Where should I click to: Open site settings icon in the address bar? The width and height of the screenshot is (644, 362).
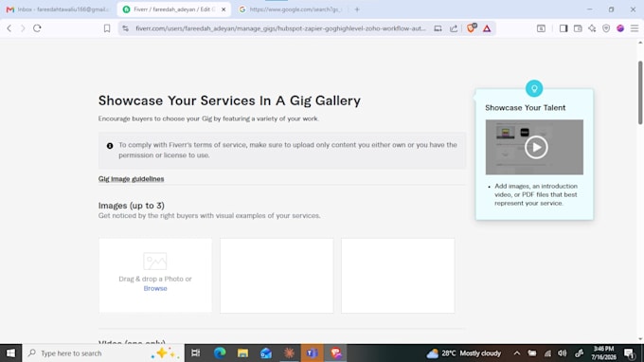pos(126,28)
